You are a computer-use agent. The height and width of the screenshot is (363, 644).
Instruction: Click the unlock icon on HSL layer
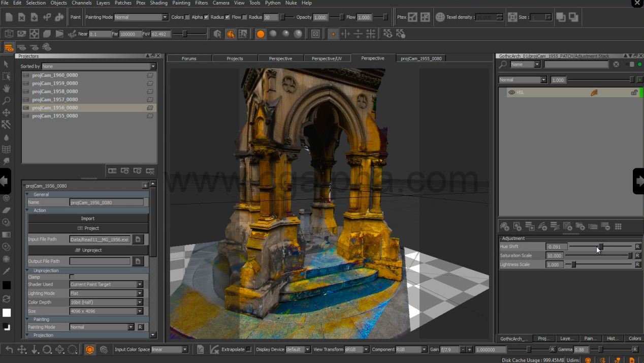point(634,93)
